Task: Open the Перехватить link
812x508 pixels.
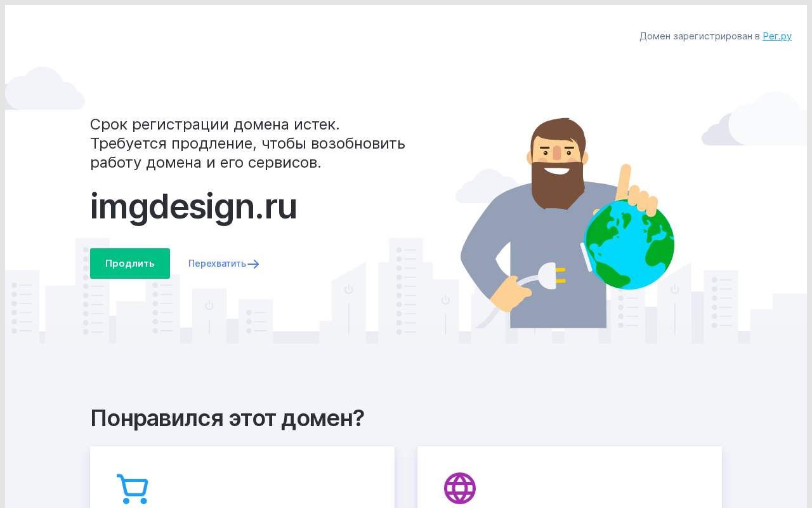Action: 217,264
